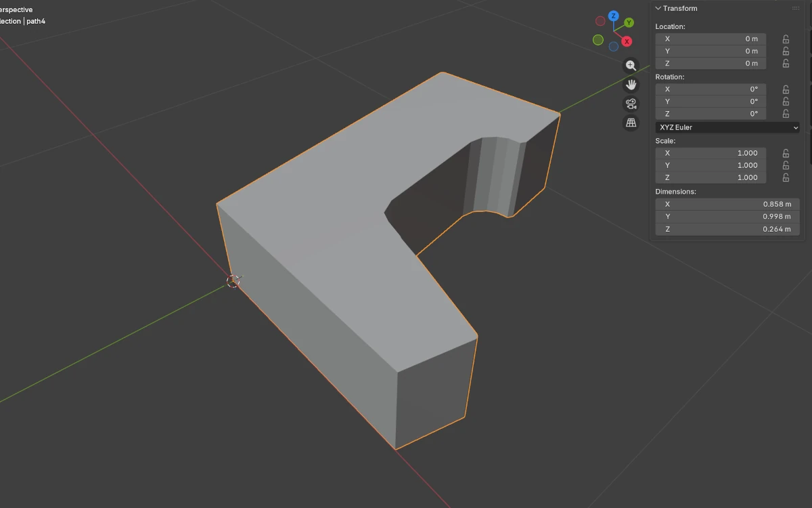Enable the lock beside Scale Y

(x=786, y=165)
